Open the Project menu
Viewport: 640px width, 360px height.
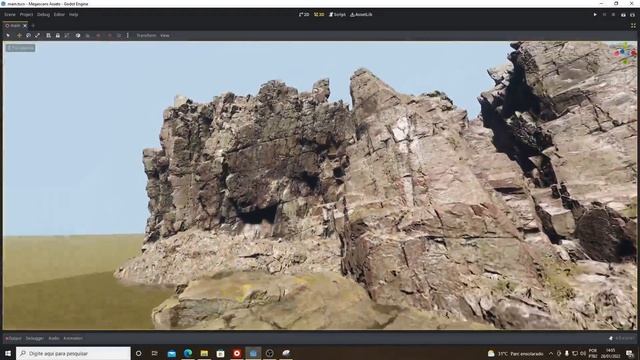coord(26,14)
